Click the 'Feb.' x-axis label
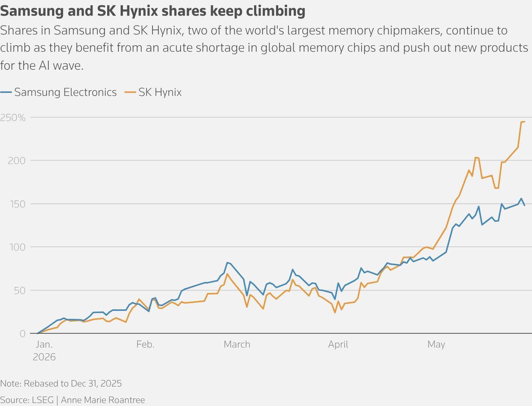532x406 pixels. [145, 344]
